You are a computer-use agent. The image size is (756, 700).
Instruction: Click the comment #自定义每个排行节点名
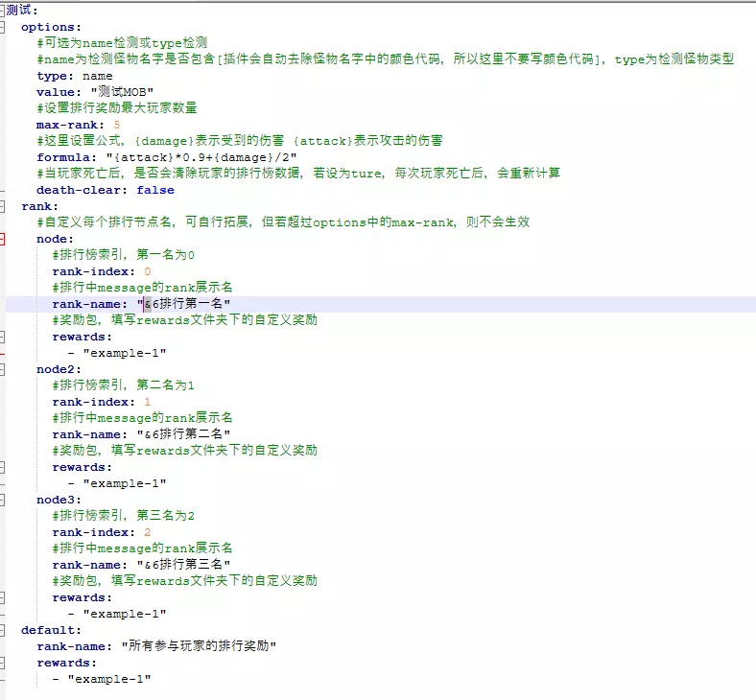283,222
